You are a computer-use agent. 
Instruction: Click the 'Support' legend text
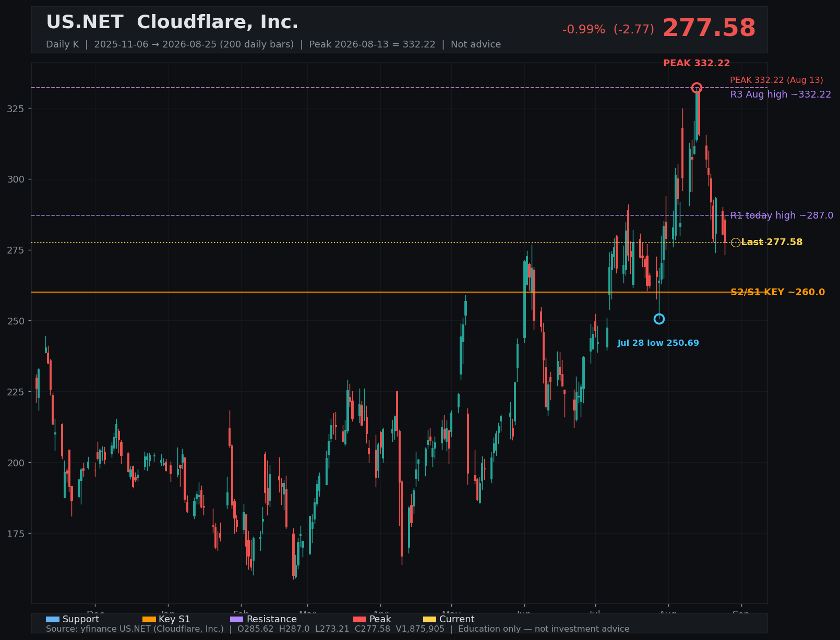click(81, 619)
